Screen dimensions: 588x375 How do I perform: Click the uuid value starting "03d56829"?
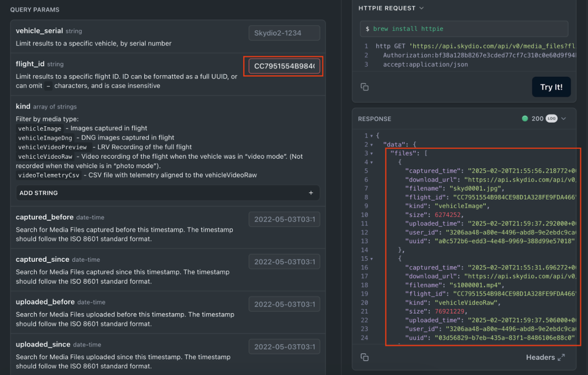coord(505,338)
